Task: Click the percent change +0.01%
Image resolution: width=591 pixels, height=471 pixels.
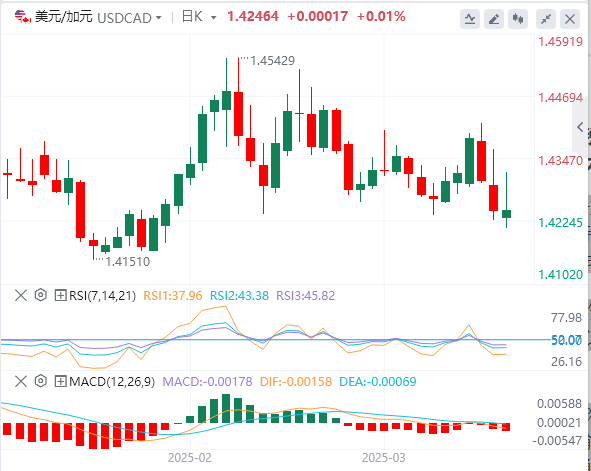Action: point(381,17)
